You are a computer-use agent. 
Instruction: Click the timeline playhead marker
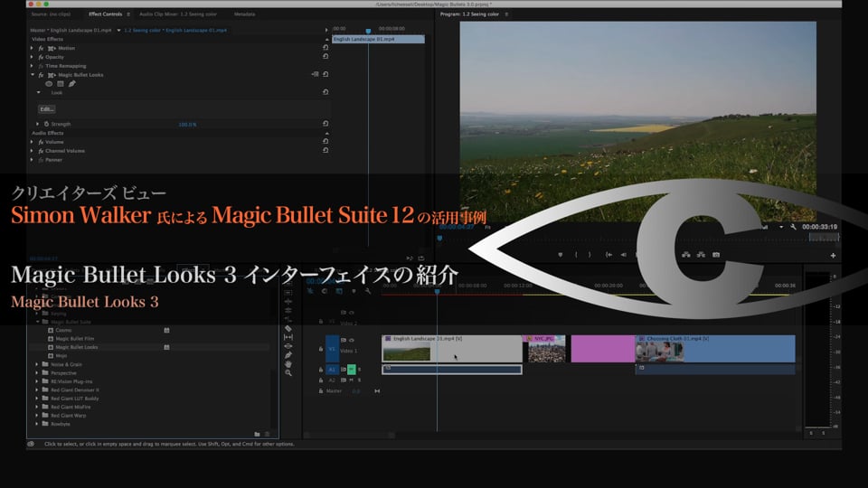pos(437,292)
